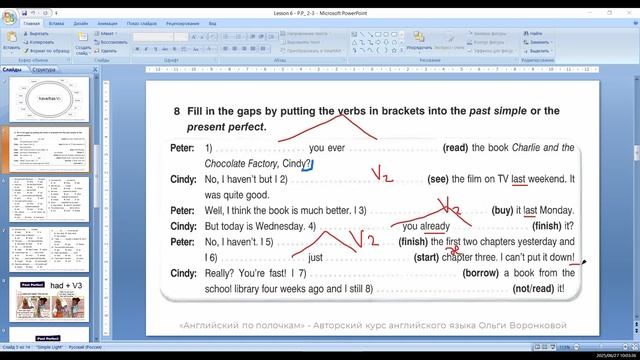This screenshot has height=360, width=640.
Task: Center-align the text
Action: click(x=235, y=49)
